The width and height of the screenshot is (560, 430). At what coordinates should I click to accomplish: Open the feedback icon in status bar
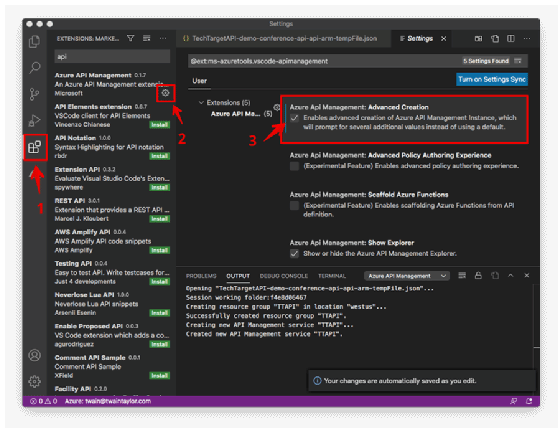click(513, 401)
